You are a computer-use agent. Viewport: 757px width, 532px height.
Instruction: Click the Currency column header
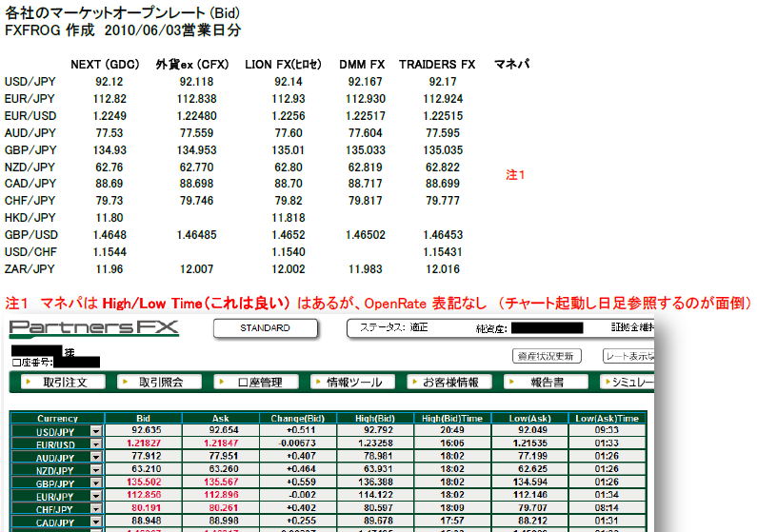tap(57, 418)
